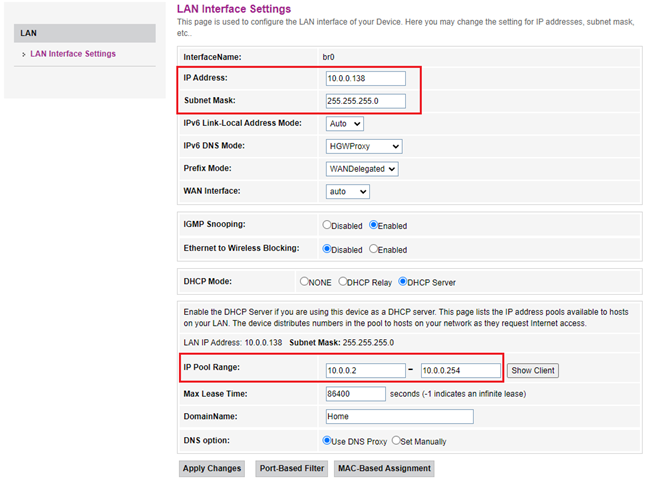Click the IP Pool Range end field
Image resolution: width=650 pixels, height=480 pixels.
coord(460,370)
